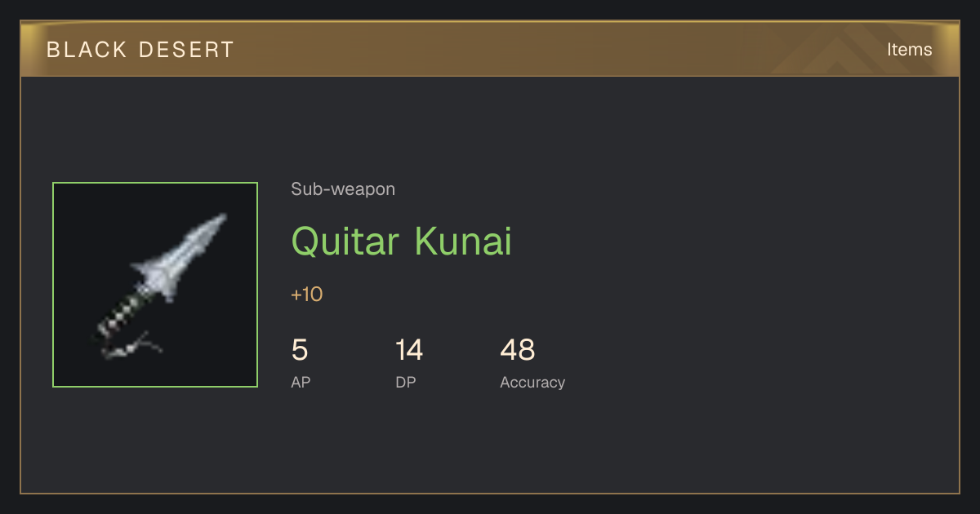Viewport: 980px width, 514px height.
Task: Click the DP value 14
Action: pyautogui.click(x=409, y=350)
